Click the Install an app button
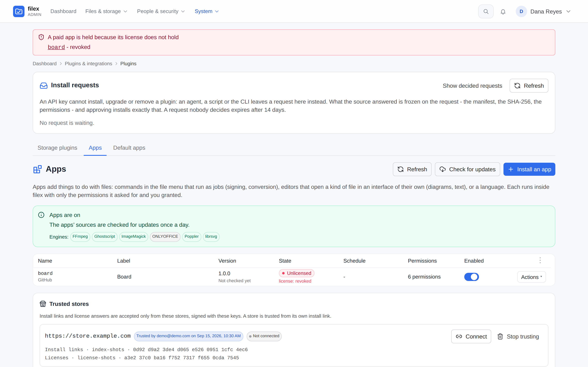588x367 pixels. [x=529, y=169]
